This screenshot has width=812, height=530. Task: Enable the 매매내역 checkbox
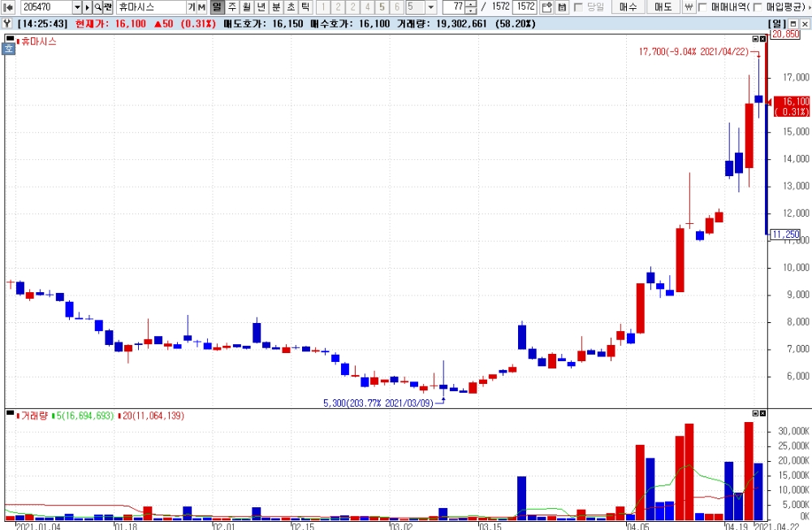click(702, 7)
